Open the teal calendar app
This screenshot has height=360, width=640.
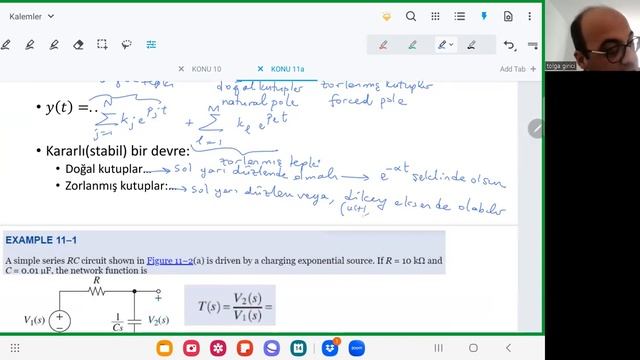click(x=298, y=348)
